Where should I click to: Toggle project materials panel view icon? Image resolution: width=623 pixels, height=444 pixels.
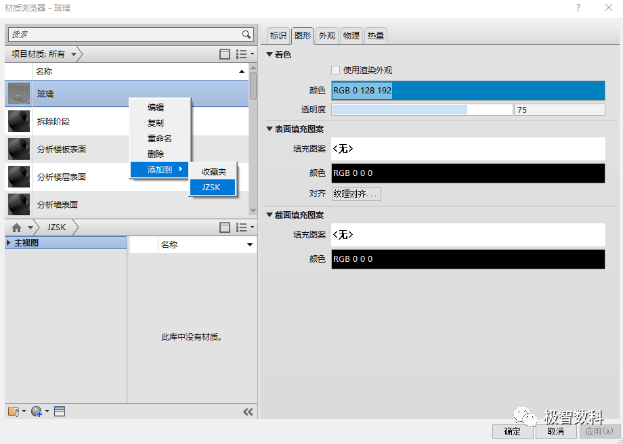point(224,54)
